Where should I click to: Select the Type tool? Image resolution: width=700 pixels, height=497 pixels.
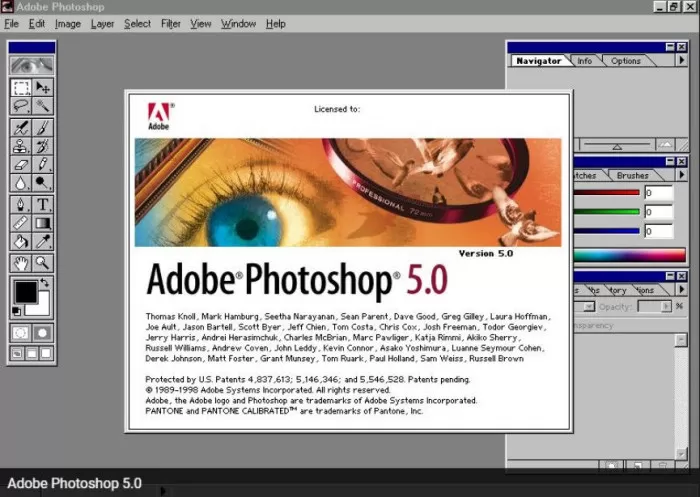pyautogui.click(x=43, y=205)
